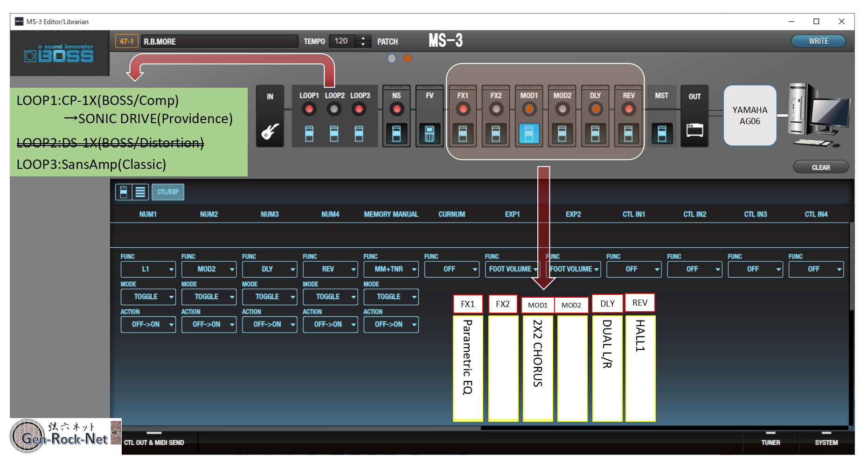Select the gray PATCH indicator dot

coord(392,58)
